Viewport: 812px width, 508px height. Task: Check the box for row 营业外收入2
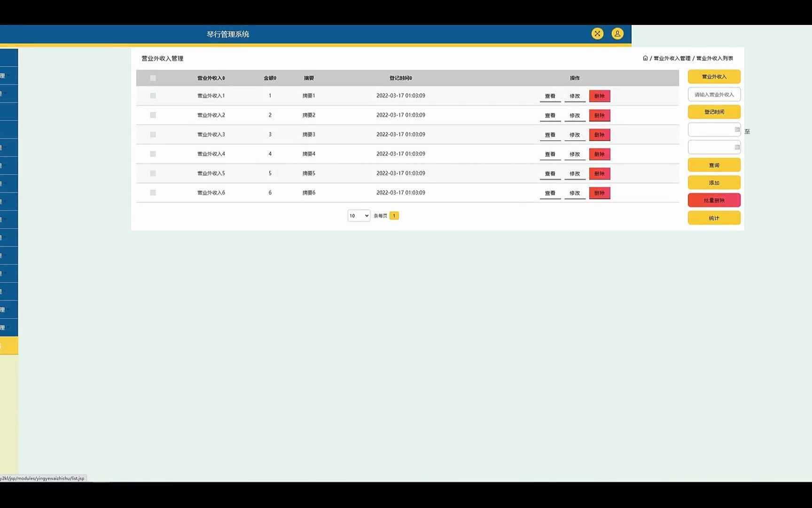click(153, 115)
